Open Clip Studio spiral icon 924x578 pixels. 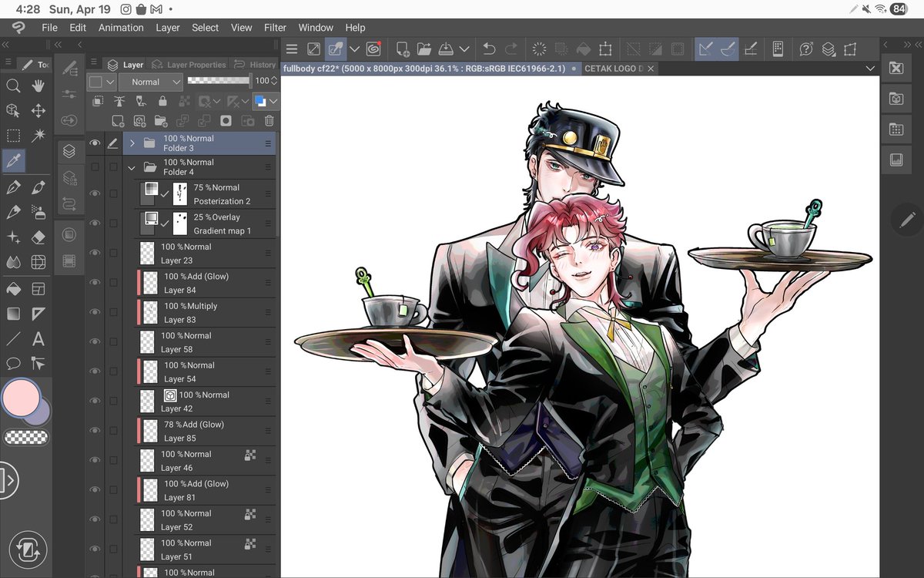point(373,49)
